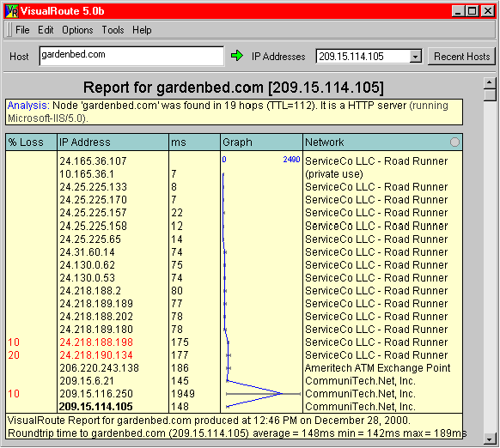Open the Tools menu

tap(113, 30)
